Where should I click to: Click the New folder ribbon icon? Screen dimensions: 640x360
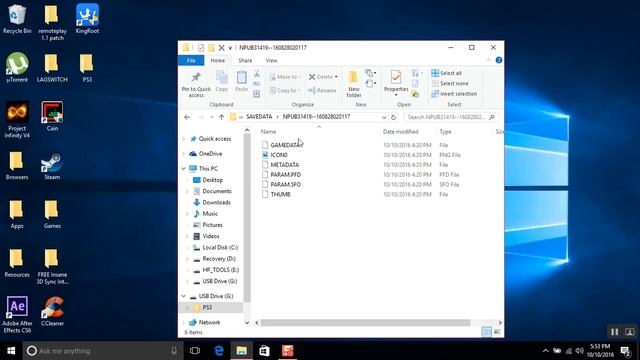tap(353, 84)
